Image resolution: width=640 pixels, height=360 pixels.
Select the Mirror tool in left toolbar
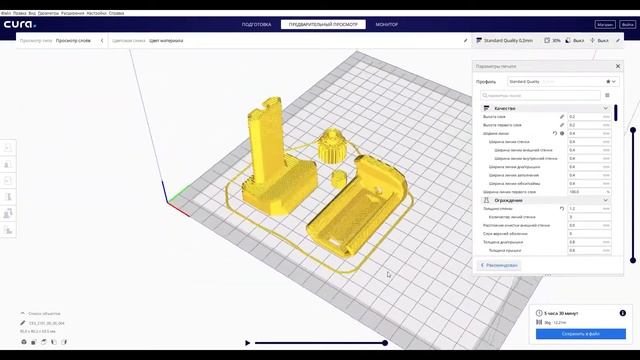pyautogui.click(x=8, y=197)
